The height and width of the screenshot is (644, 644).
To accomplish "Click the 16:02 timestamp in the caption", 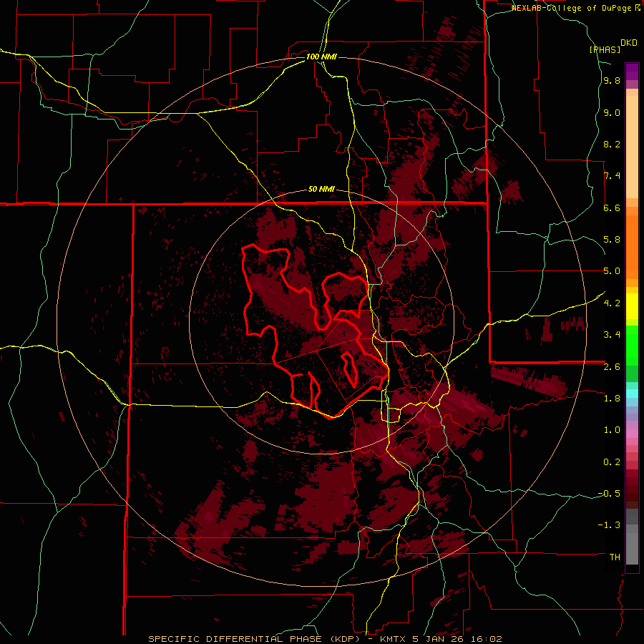I will pyautogui.click(x=487, y=639).
